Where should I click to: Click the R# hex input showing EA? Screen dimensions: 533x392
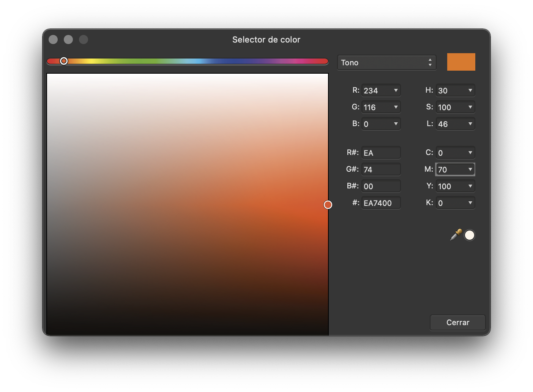(381, 152)
